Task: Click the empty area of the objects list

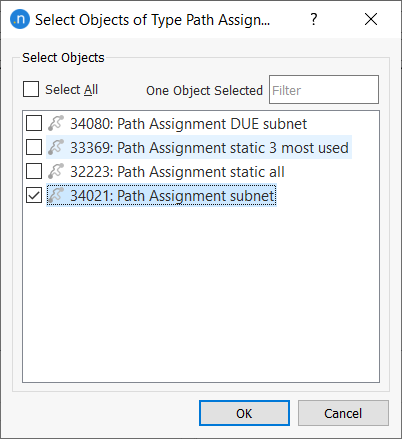Action: point(201,293)
